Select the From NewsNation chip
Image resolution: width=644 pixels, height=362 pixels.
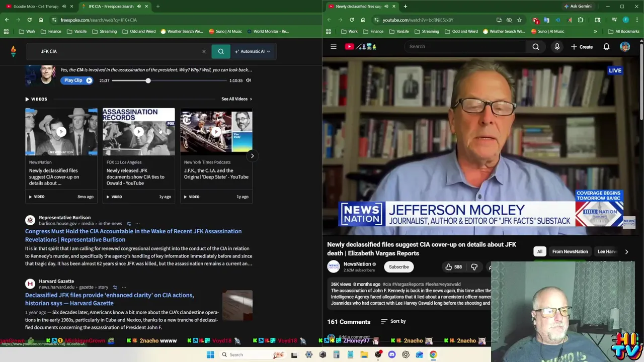pyautogui.click(x=570, y=251)
